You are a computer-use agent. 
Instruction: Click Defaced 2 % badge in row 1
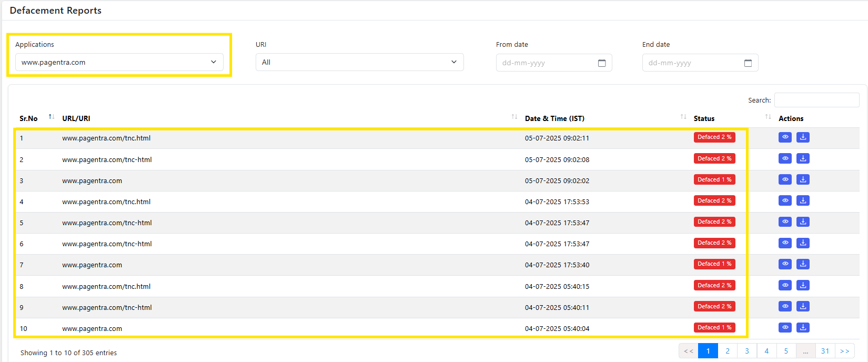pos(714,137)
